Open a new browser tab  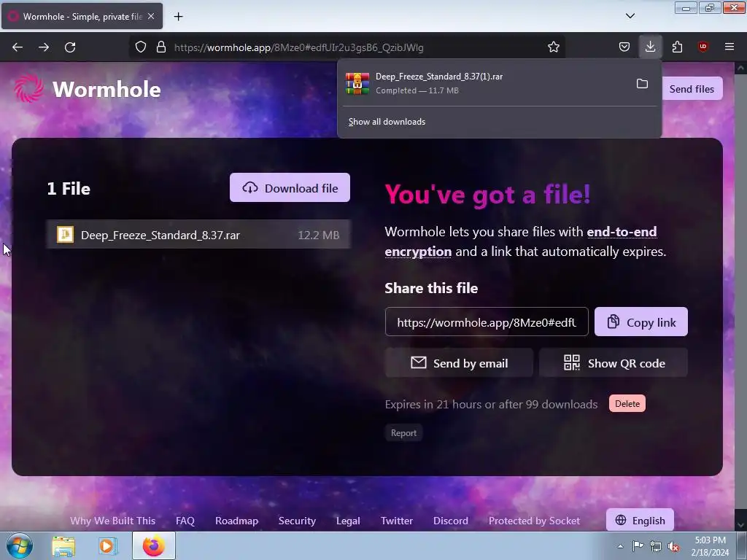point(178,17)
